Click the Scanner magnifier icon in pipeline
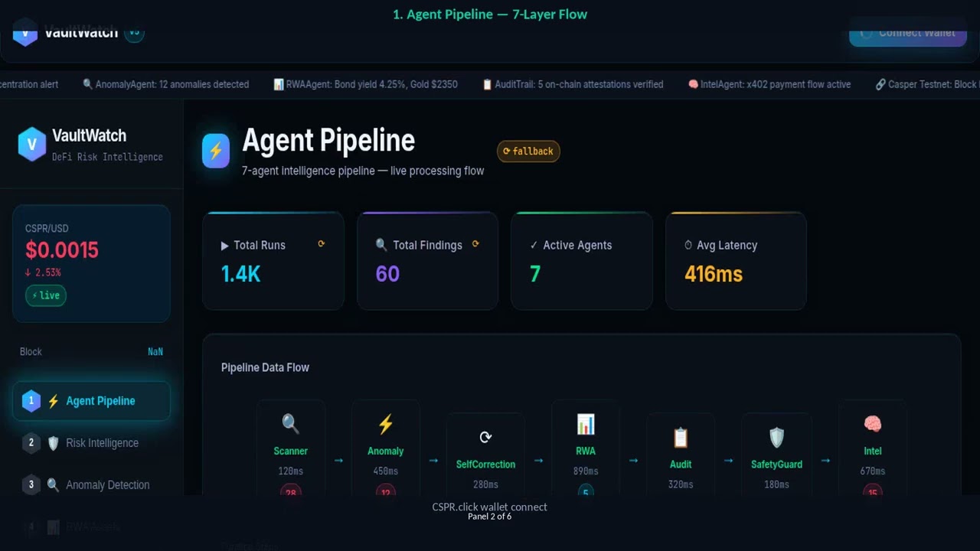 290,423
